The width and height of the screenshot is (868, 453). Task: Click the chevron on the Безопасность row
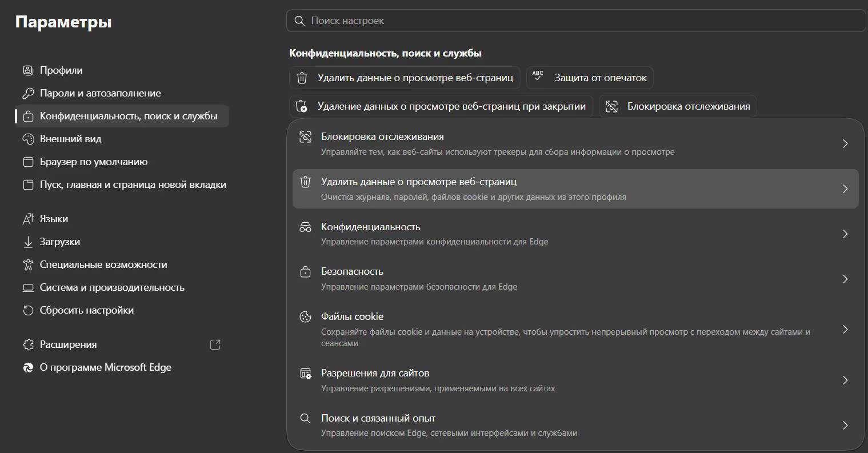[845, 279]
